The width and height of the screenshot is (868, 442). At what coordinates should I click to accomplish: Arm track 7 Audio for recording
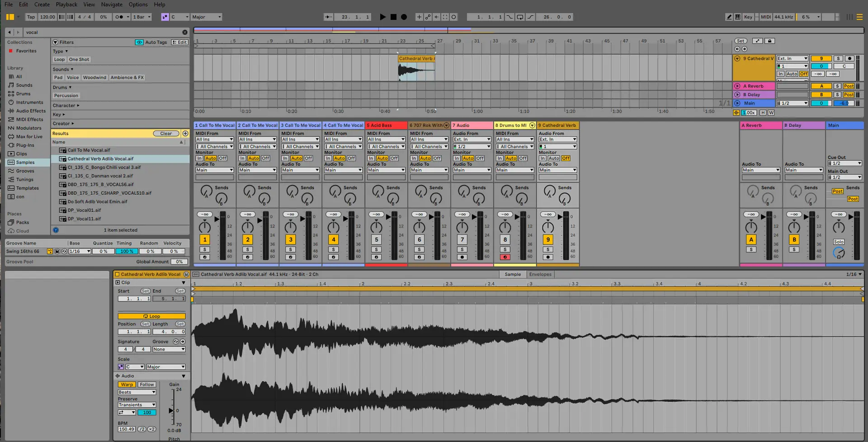coord(462,257)
